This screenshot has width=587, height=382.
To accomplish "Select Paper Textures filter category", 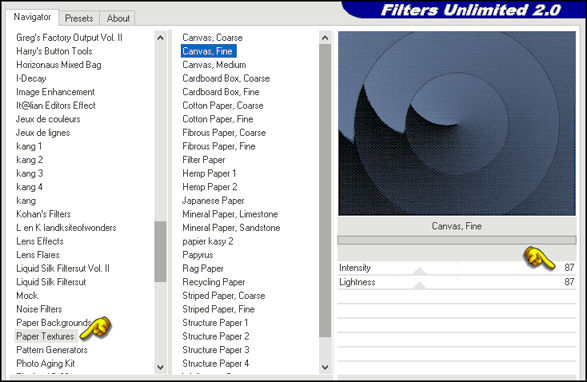I will pos(45,336).
